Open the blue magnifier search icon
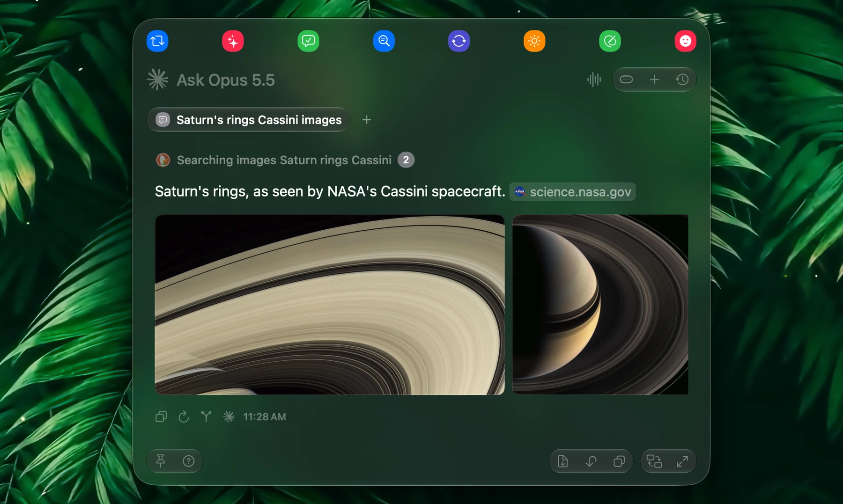 384,41
